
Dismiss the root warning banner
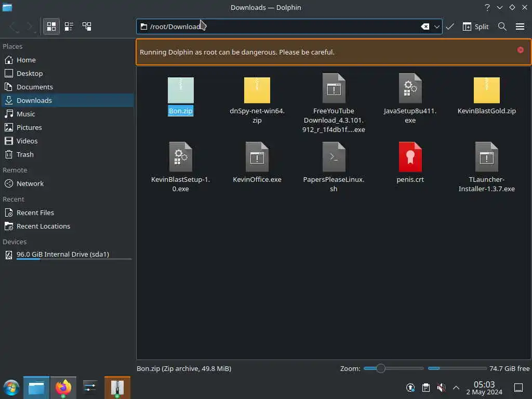click(x=520, y=50)
